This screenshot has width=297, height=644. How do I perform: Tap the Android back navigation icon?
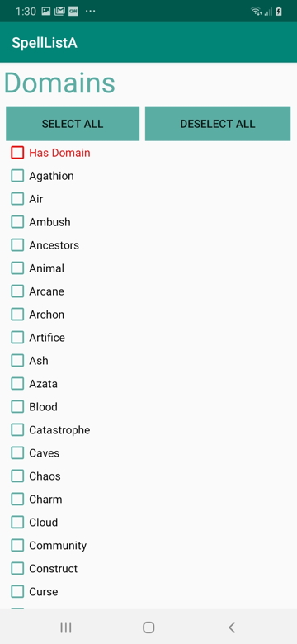232,627
